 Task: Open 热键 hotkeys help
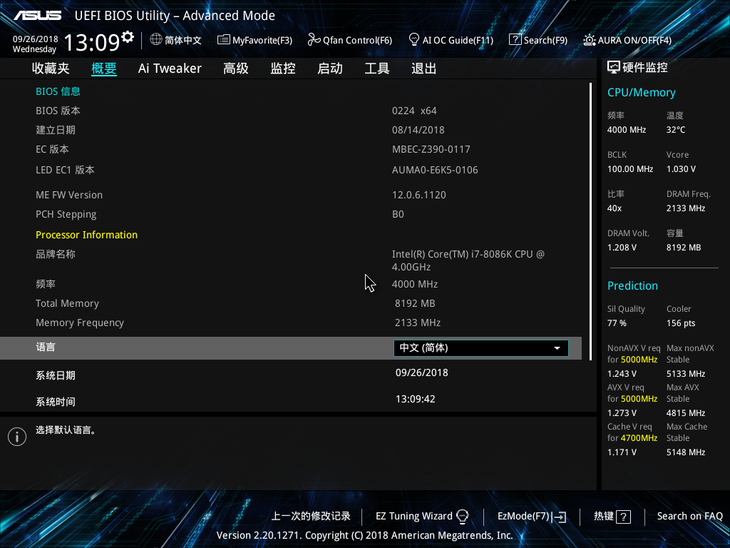pyautogui.click(x=612, y=516)
